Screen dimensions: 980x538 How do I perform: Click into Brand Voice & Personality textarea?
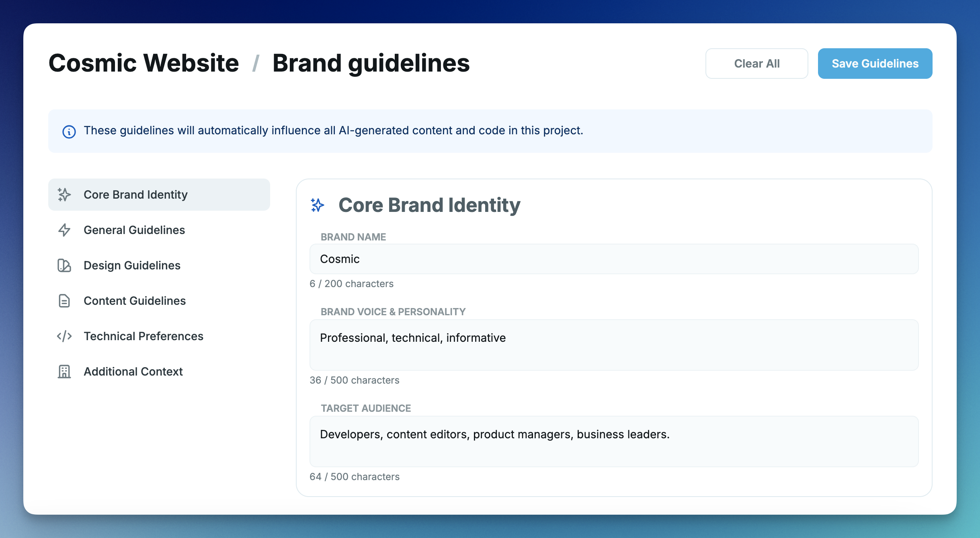coord(614,345)
